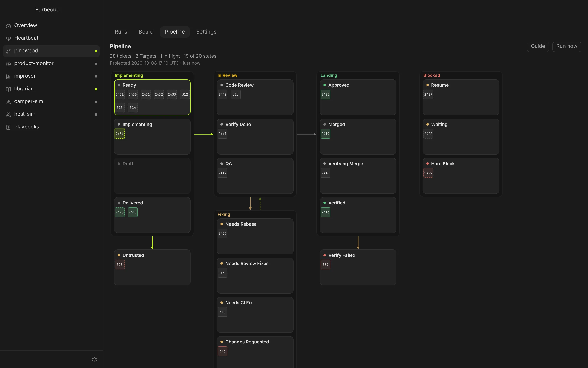Select ticket 314 in Ready
This screenshot has width=588, height=368.
(133, 108)
